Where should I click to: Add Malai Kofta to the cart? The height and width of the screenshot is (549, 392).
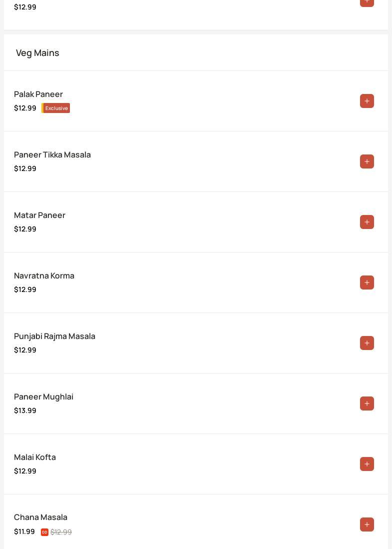[x=367, y=464]
